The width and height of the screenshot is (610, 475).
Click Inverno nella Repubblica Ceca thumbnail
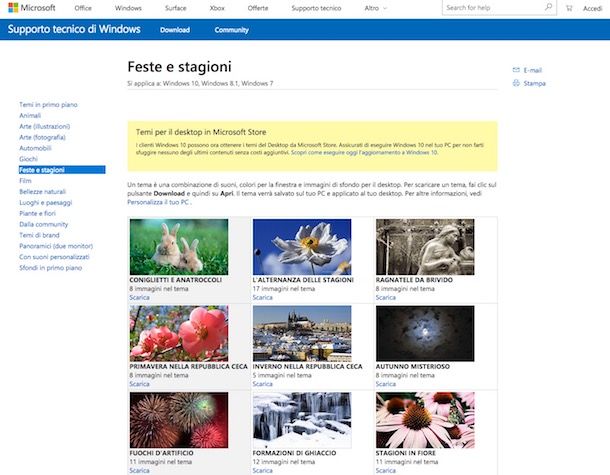[302, 334]
